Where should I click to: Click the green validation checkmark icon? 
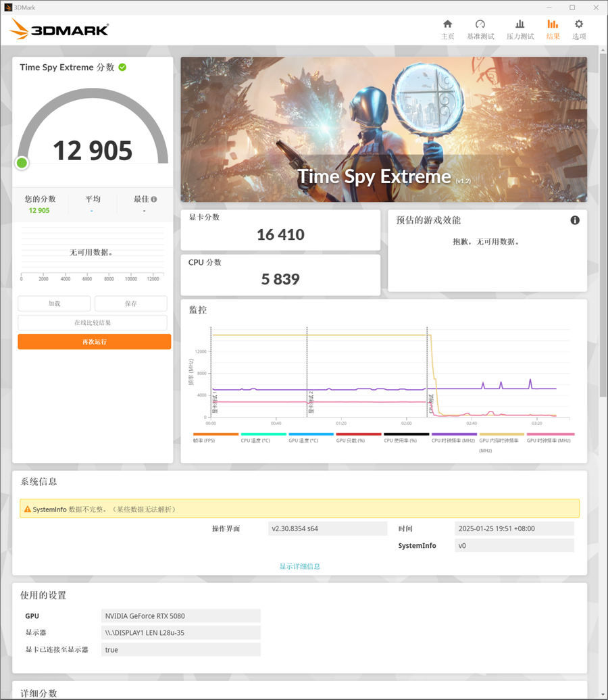click(122, 68)
